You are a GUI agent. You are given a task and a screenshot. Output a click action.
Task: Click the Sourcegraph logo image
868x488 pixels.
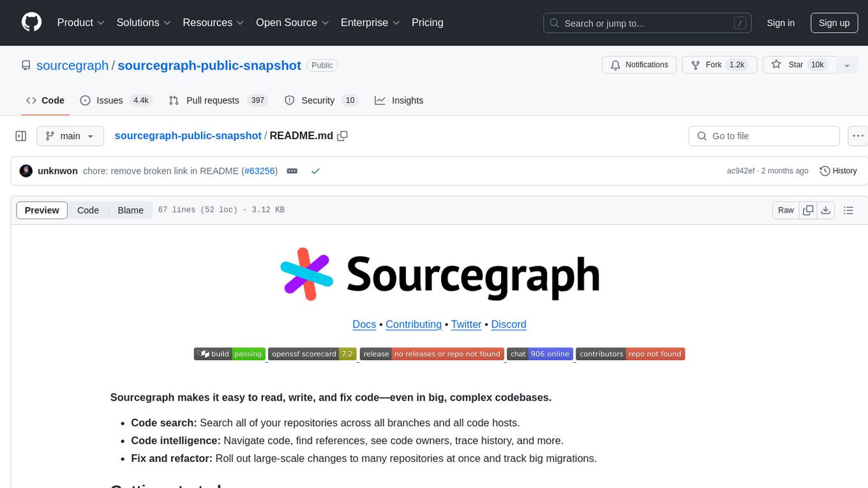[439, 274]
